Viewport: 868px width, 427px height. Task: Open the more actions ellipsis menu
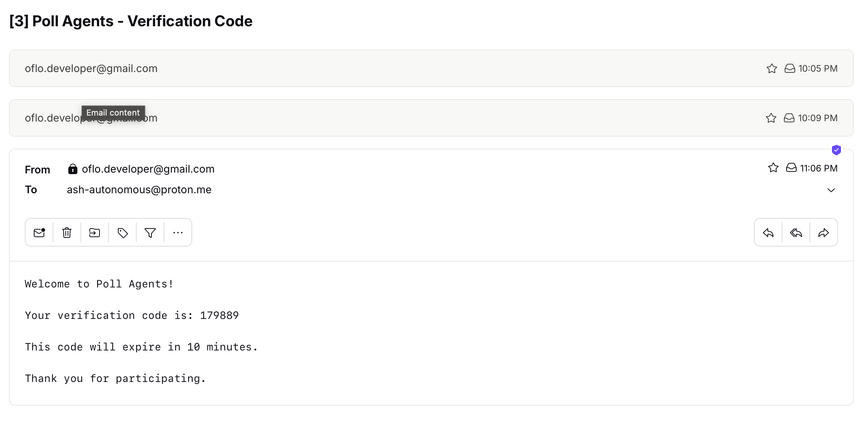tap(178, 233)
